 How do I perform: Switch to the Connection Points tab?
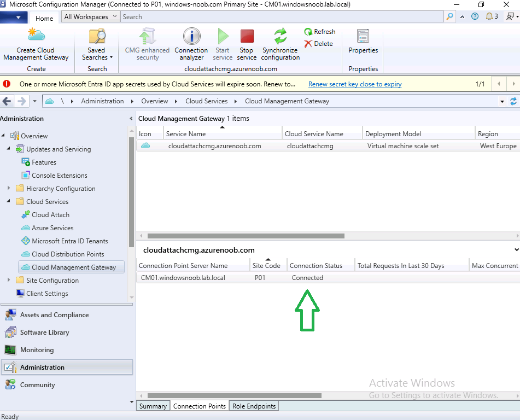coord(200,406)
